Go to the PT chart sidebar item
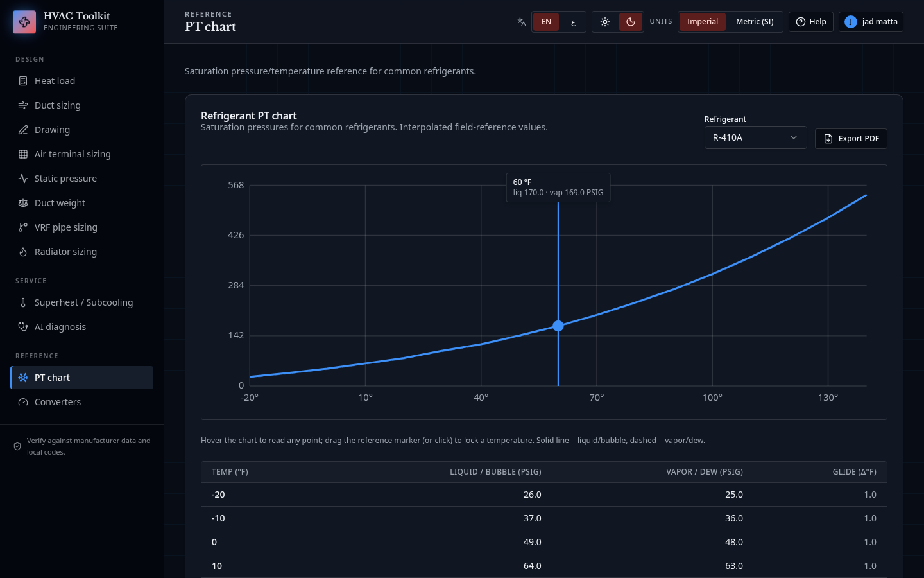 point(82,378)
